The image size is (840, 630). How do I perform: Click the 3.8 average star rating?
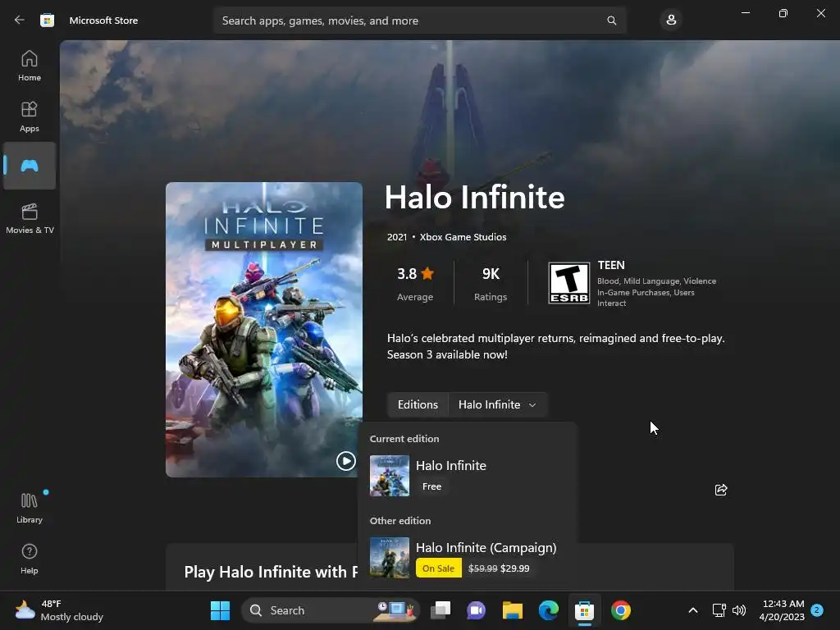[x=415, y=283]
